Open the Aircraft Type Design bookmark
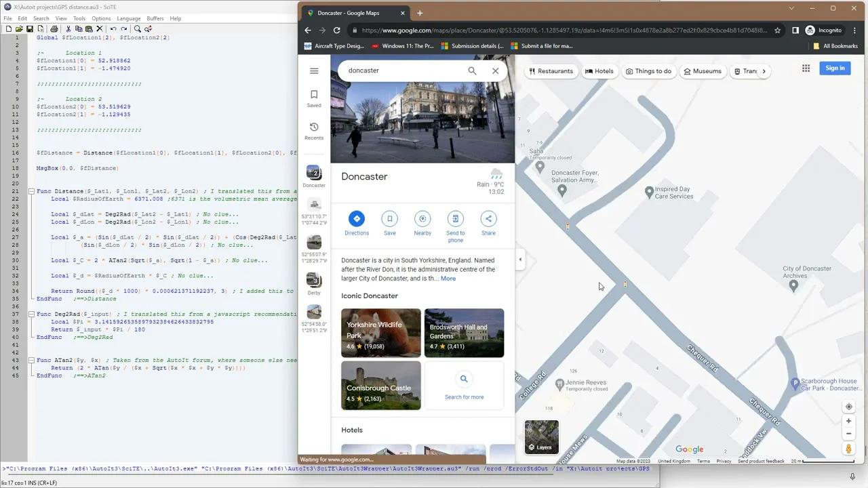The image size is (868, 488). (x=334, y=46)
